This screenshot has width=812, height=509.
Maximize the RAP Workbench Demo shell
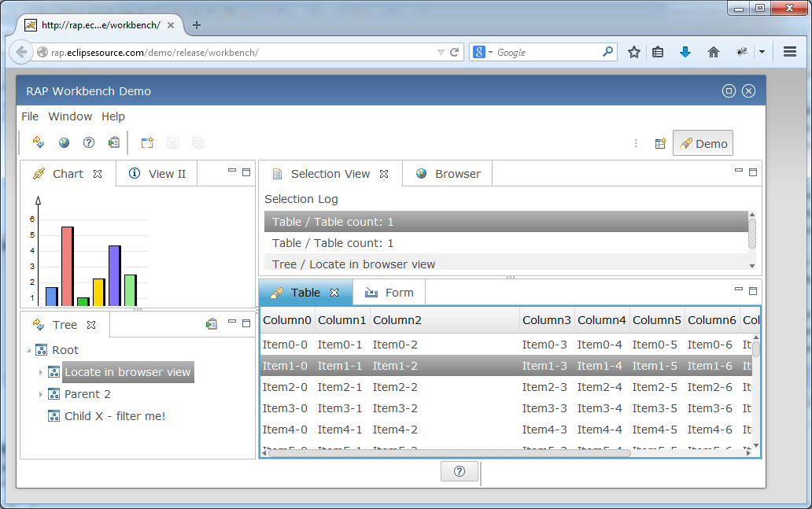click(729, 91)
